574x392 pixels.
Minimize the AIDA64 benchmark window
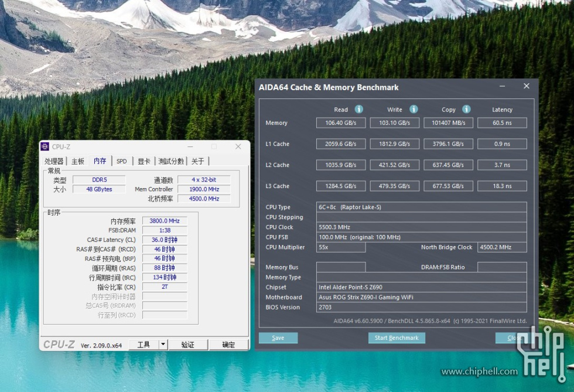click(x=503, y=86)
